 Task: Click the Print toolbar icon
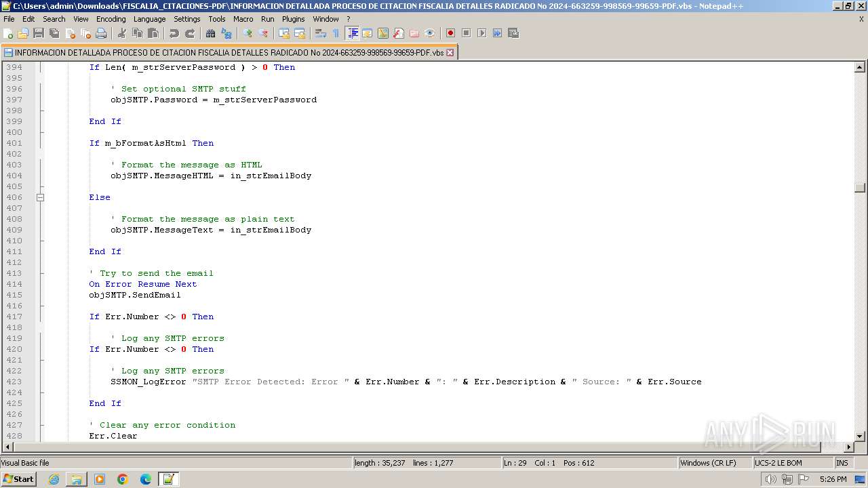[101, 33]
